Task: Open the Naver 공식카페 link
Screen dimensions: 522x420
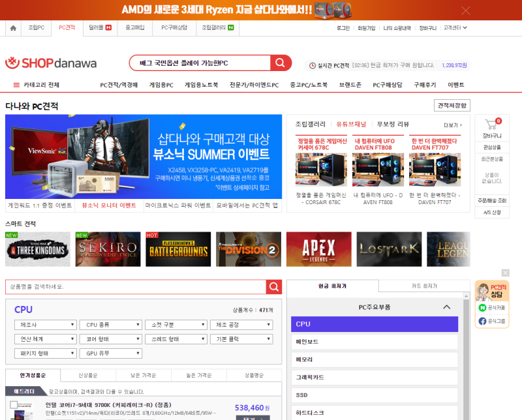Action: [x=492, y=308]
